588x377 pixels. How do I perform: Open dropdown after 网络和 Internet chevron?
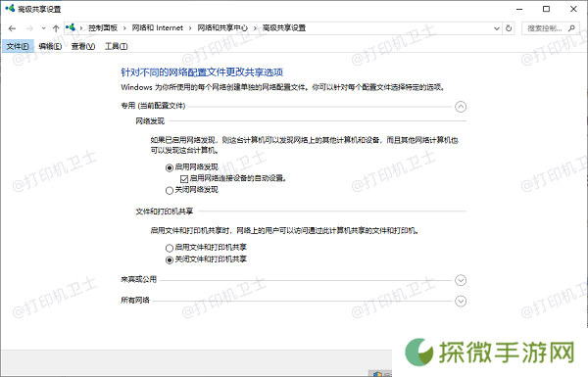click(x=190, y=28)
